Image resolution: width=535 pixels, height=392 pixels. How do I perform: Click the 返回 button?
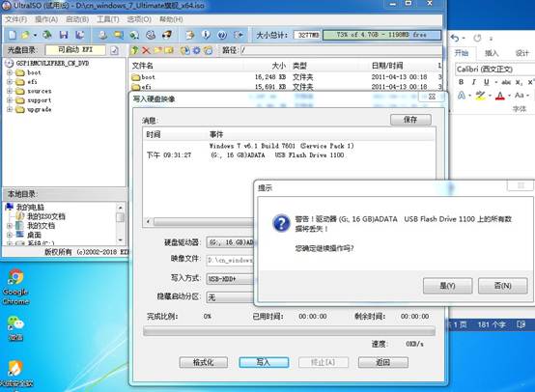click(x=382, y=362)
